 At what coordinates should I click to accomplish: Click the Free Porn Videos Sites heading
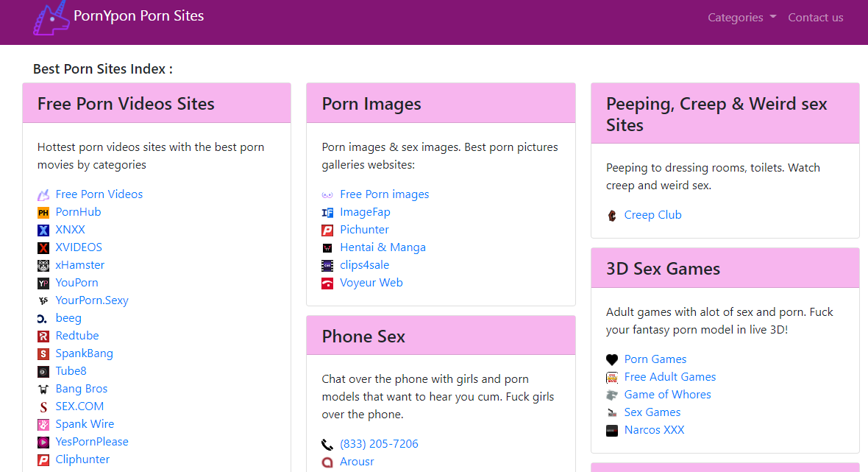[126, 104]
